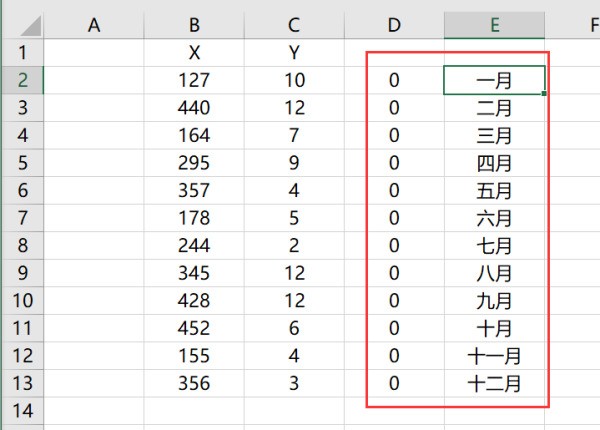Select cell with value 295
Viewport: 600px width, 430px height.
(x=193, y=162)
